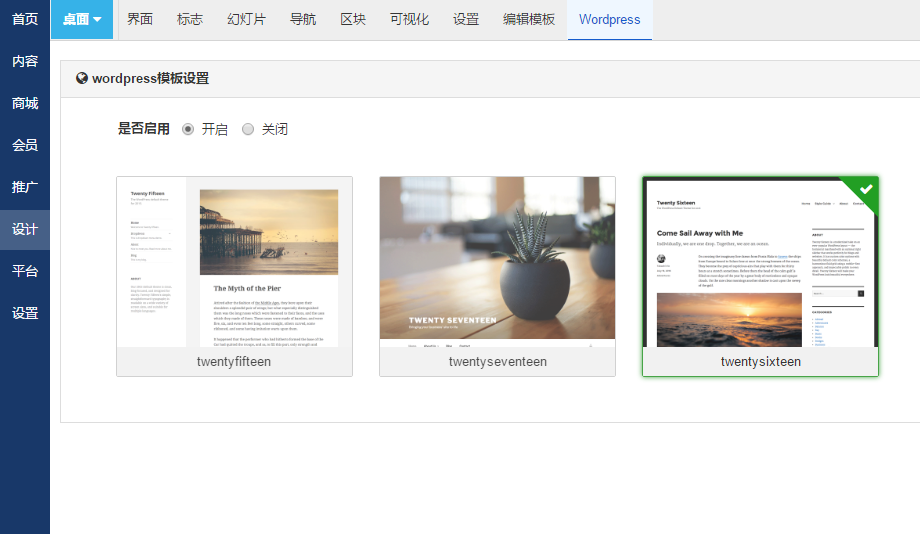The image size is (920, 534).
Task: Open the 导航 tab
Action: pos(303,19)
